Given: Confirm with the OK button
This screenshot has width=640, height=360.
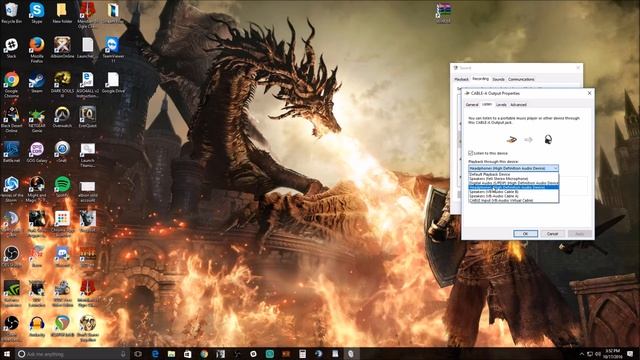Looking at the screenshot, I should (525, 233).
